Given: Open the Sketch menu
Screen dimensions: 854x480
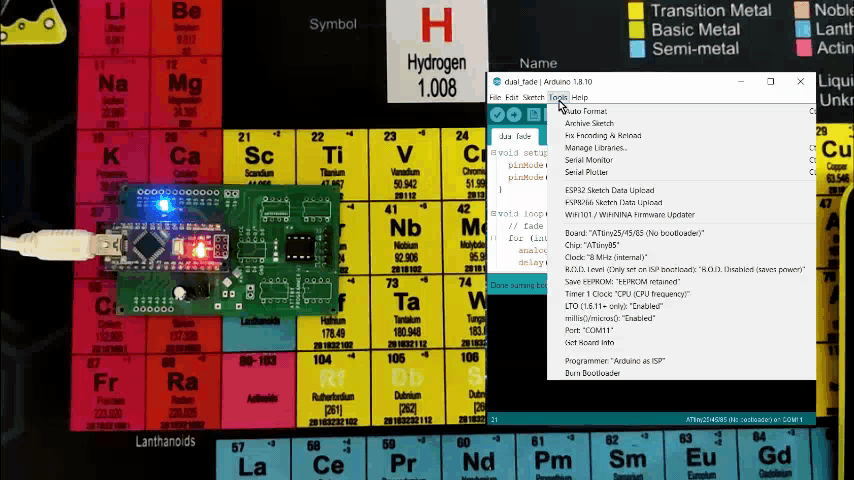Looking at the screenshot, I should point(533,98).
